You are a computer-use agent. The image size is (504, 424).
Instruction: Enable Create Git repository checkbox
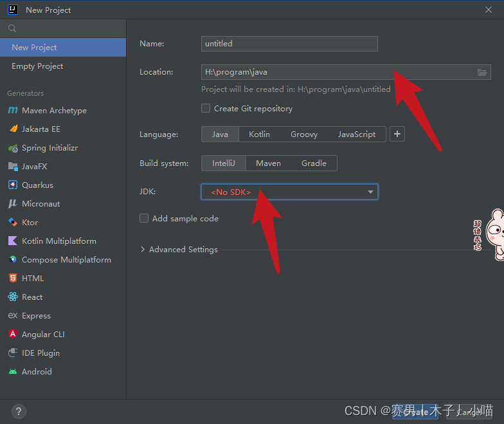206,108
